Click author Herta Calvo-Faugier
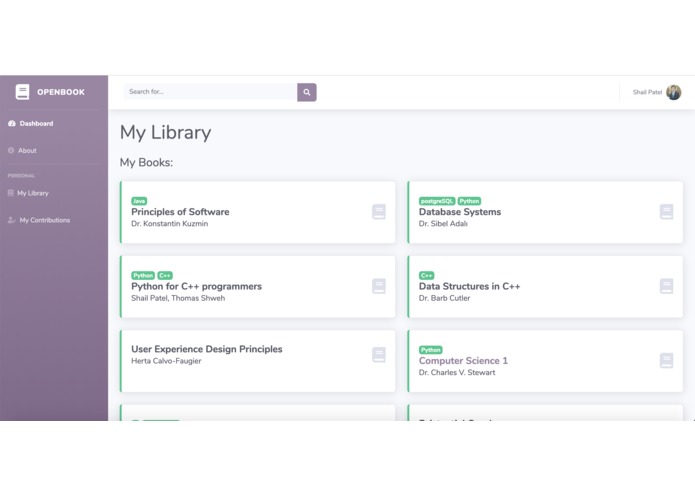 coord(166,361)
